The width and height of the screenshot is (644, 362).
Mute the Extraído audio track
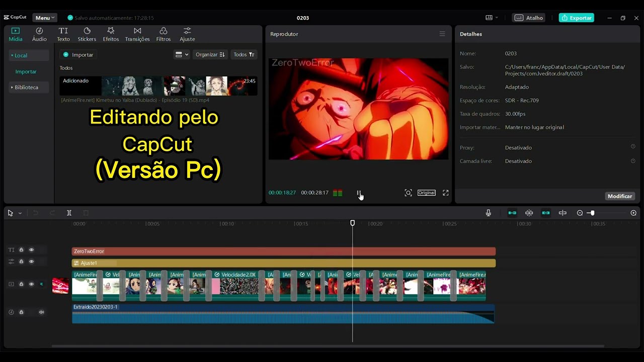click(41, 312)
